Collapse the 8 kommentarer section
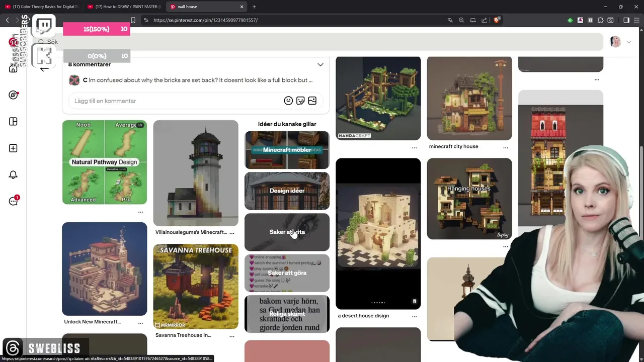644x362 pixels. click(x=320, y=64)
